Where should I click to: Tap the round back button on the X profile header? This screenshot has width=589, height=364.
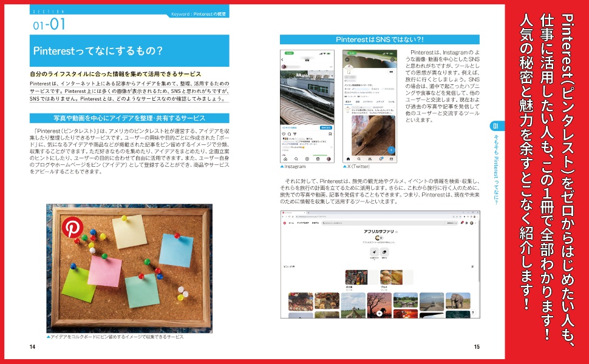tap(347, 59)
